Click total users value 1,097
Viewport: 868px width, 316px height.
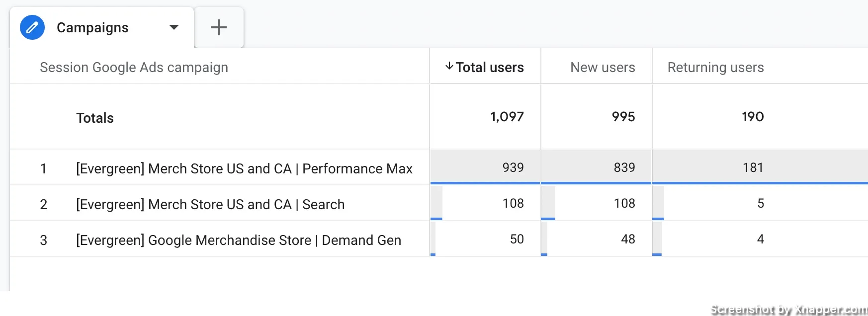point(507,117)
